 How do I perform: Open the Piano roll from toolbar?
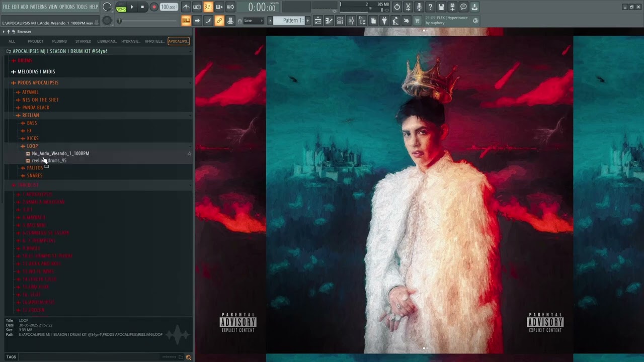point(329,21)
